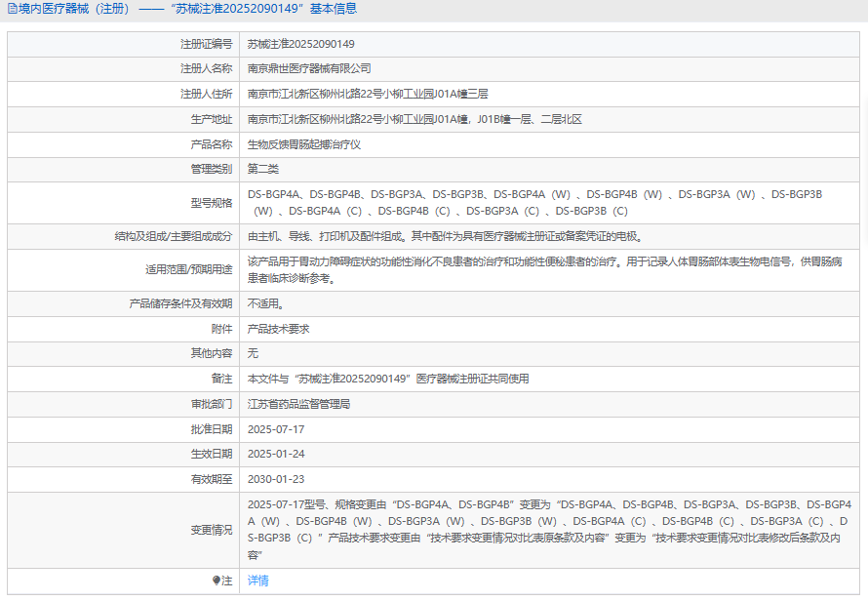
Task: Click the 管理类别 label
Action: point(212,169)
